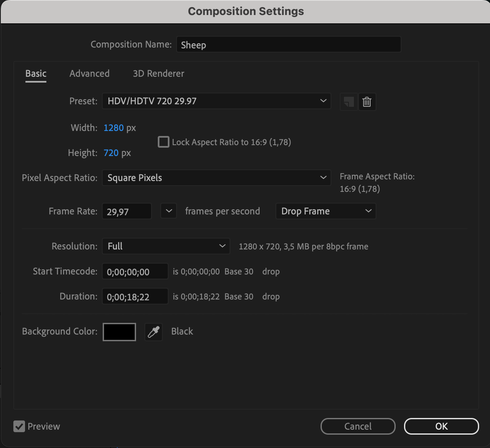Click the Height value 720

[111, 153]
